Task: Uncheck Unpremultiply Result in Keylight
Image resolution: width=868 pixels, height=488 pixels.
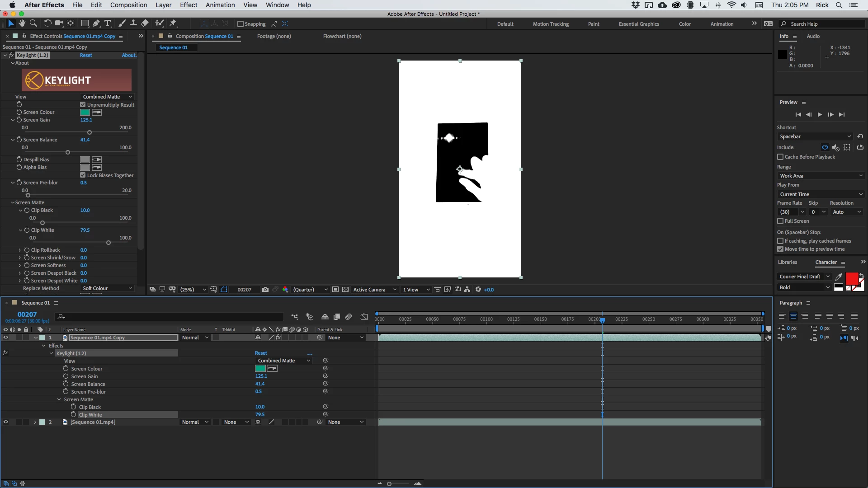Action: pyautogui.click(x=83, y=105)
